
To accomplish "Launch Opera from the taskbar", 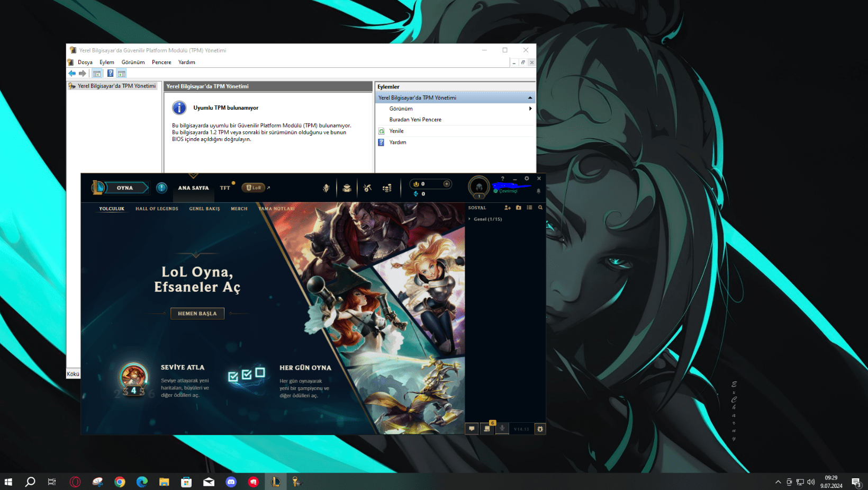I will pyautogui.click(x=75, y=482).
